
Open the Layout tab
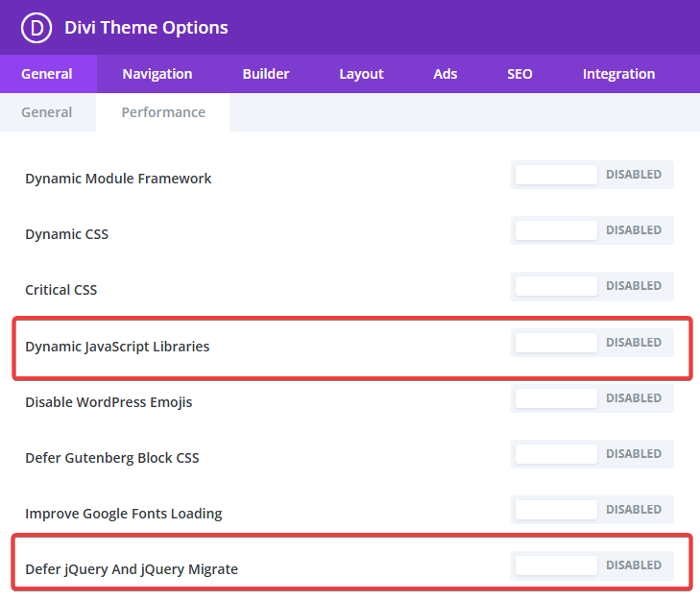(x=361, y=74)
